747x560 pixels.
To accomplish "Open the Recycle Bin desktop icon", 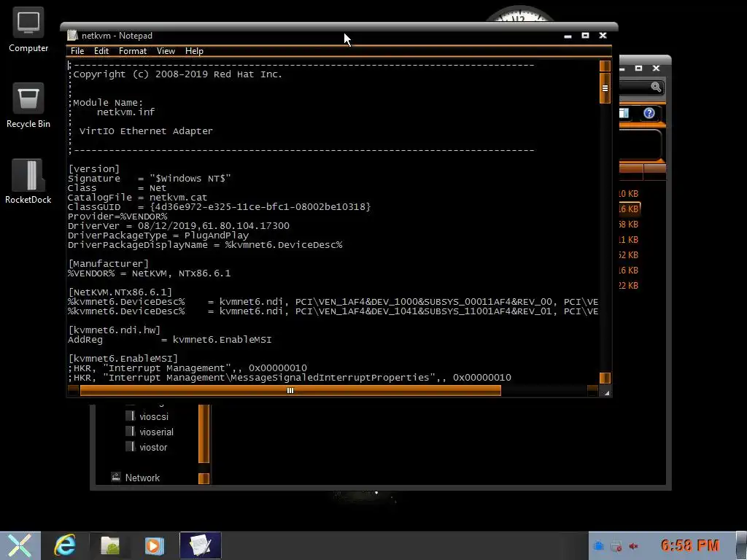I will click(28, 105).
